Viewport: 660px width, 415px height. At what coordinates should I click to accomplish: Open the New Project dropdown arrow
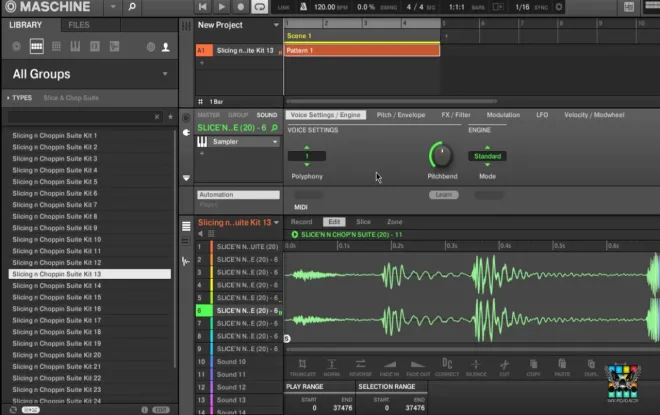click(276, 25)
